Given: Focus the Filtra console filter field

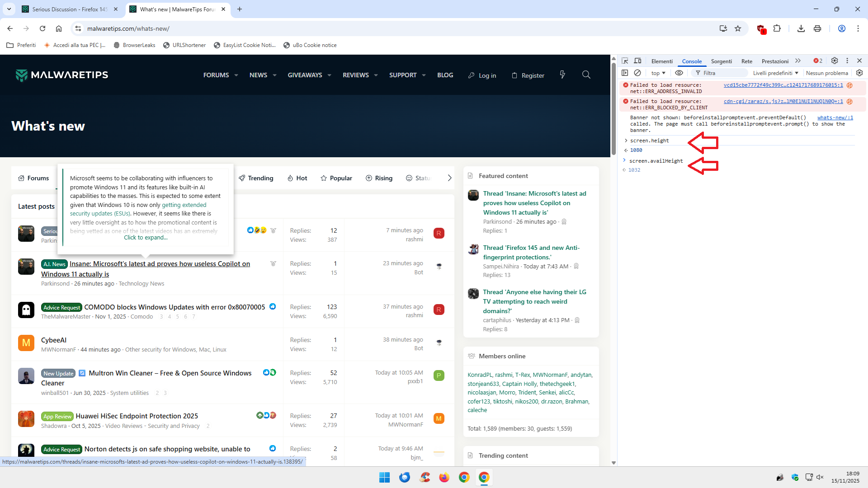Looking at the screenshot, I should pyautogui.click(x=719, y=73).
